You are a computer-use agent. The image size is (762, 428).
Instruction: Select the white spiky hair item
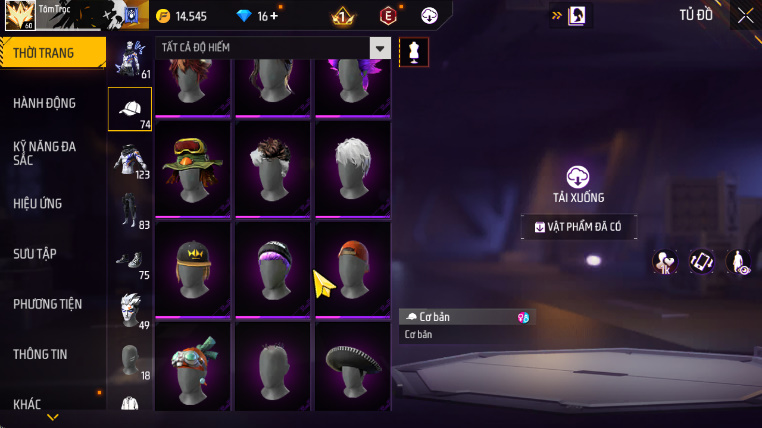point(353,169)
